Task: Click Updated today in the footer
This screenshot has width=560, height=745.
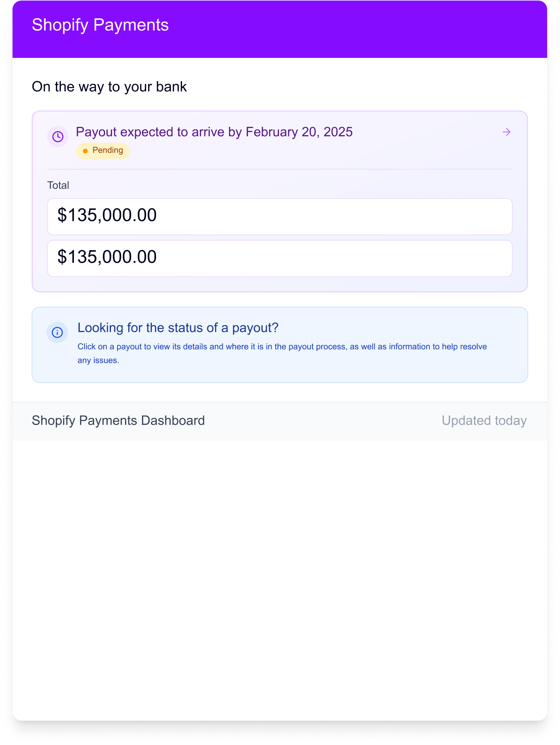Action: click(x=484, y=421)
